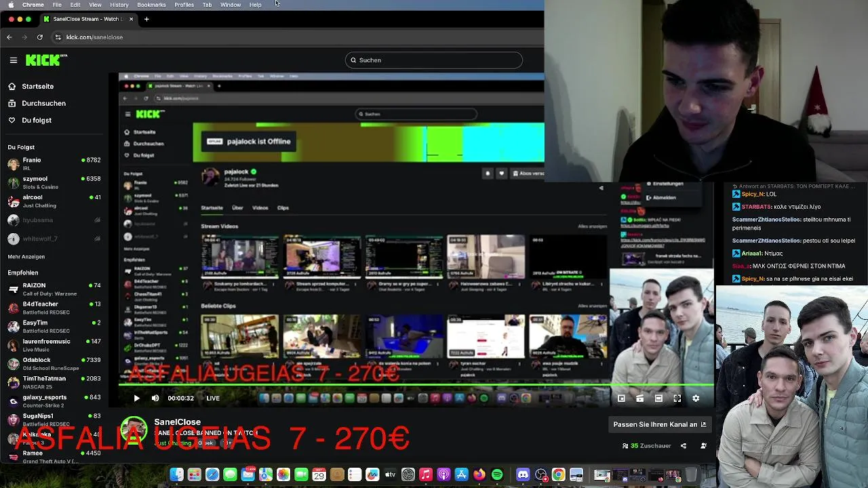Focus the Suchen search field
This screenshot has height=488, width=868.
click(x=434, y=60)
